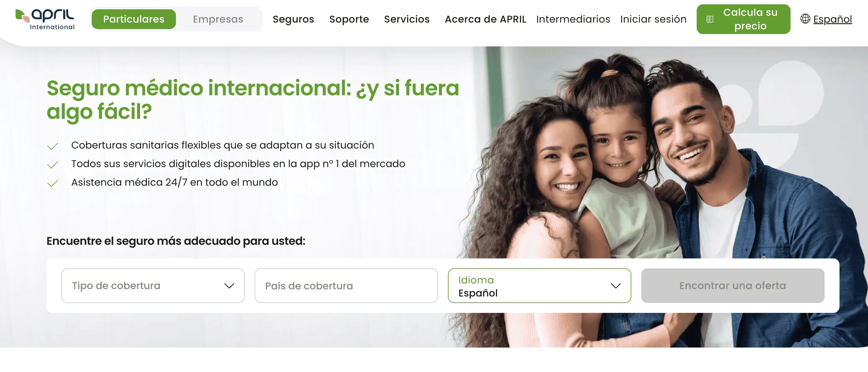Click the País de cobertura input field

346,286
